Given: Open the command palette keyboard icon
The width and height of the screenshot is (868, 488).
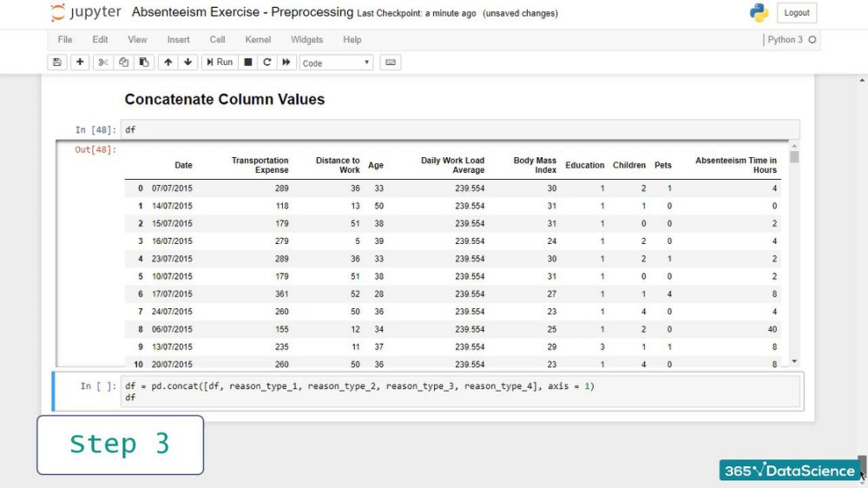Looking at the screenshot, I should click(x=391, y=62).
